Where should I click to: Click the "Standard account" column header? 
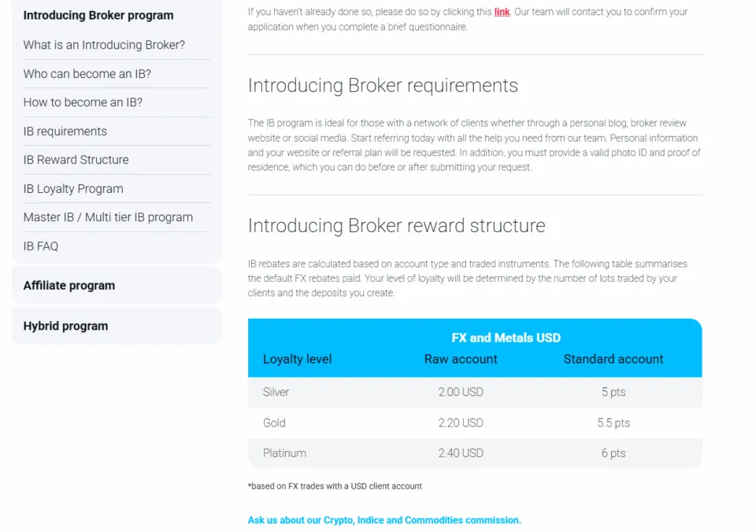(613, 359)
